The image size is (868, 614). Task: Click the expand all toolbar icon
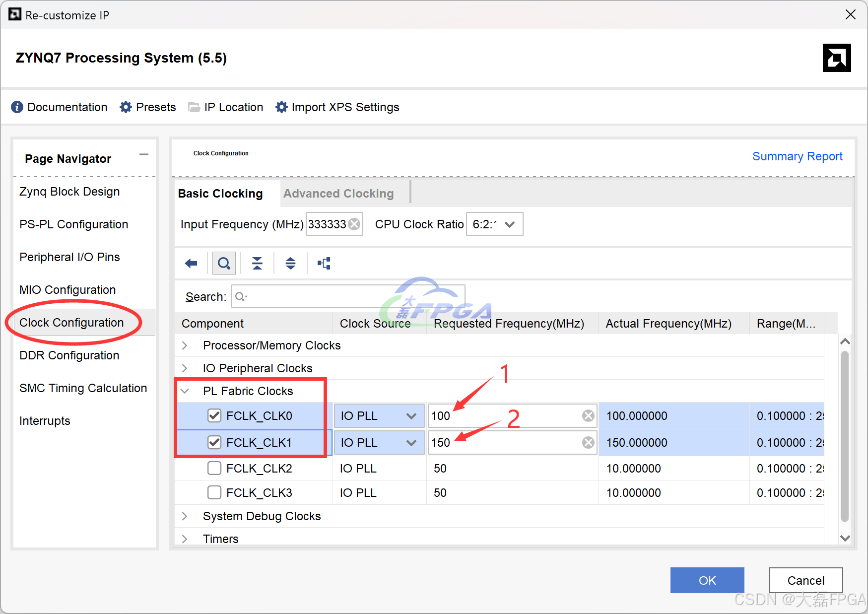pos(290,263)
